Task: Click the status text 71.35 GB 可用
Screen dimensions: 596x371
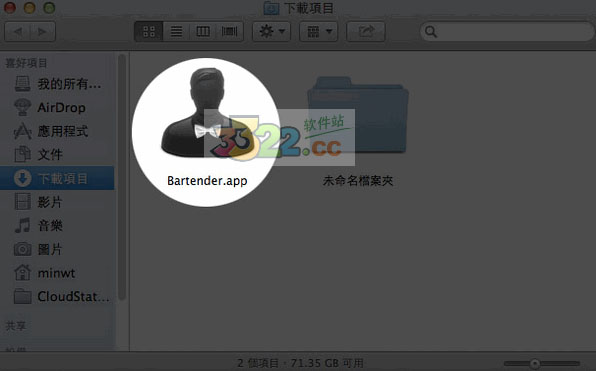Action: coord(327,363)
